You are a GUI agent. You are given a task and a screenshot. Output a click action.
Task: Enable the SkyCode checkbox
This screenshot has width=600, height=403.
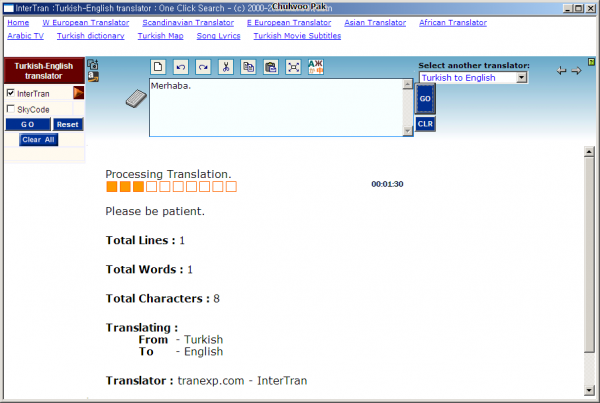(x=11, y=109)
